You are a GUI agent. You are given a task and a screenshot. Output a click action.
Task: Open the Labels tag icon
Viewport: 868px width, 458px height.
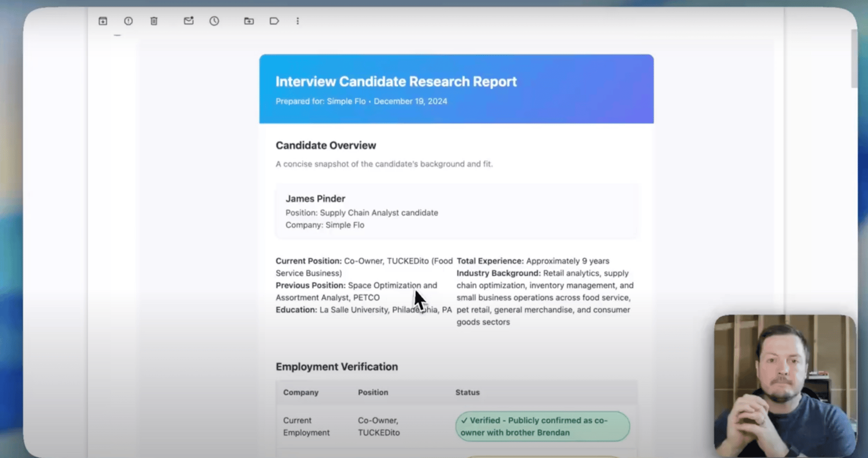274,21
